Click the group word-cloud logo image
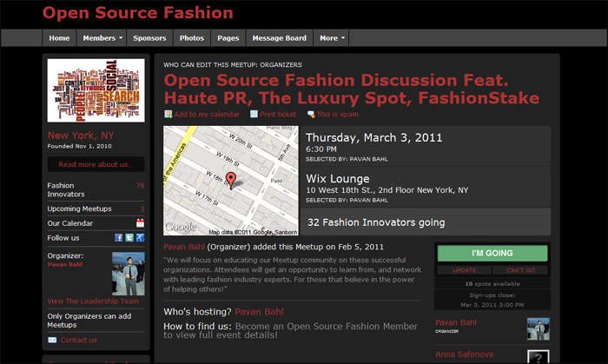This screenshot has height=364, width=608. [x=96, y=90]
